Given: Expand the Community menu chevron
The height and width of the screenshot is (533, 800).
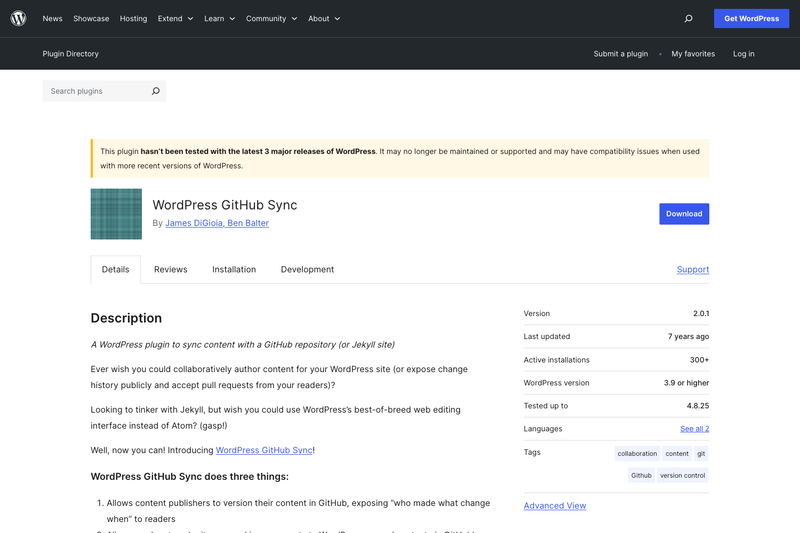Looking at the screenshot, I should click(294, 19).
